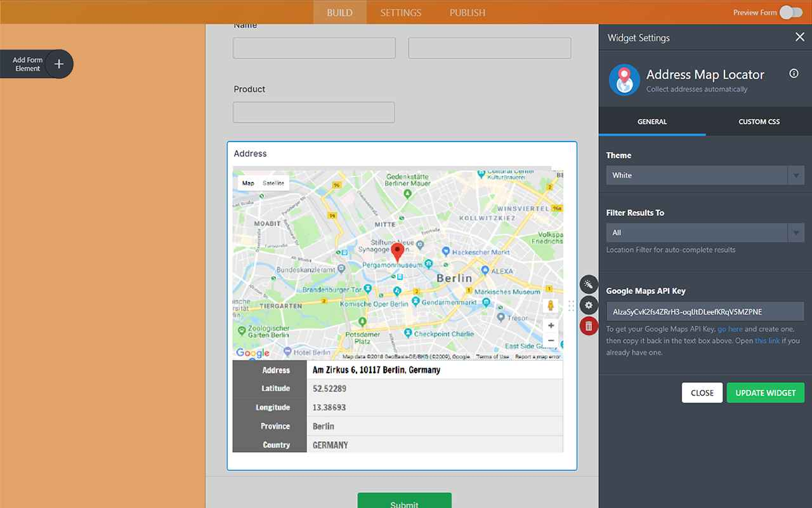Screen dimensions: 812x508
Task: Select the magic wand widget wizard icon
Action: click(x=589, y=284)
